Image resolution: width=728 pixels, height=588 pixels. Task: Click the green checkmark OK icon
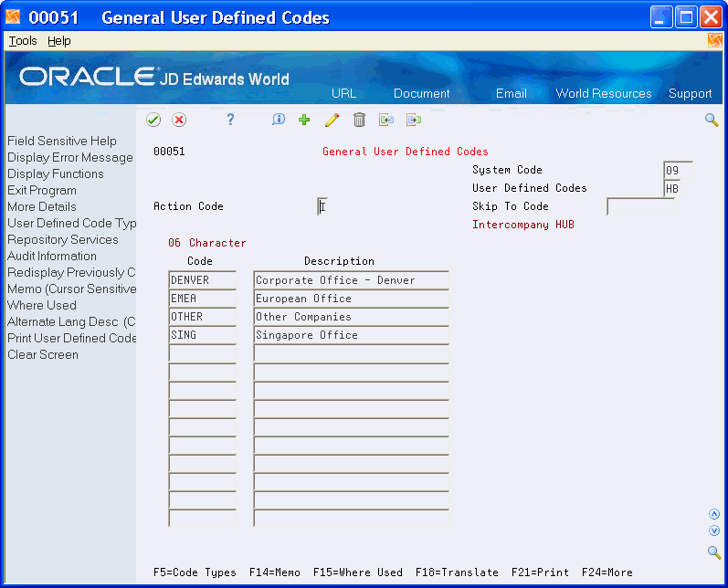(153, 120)
